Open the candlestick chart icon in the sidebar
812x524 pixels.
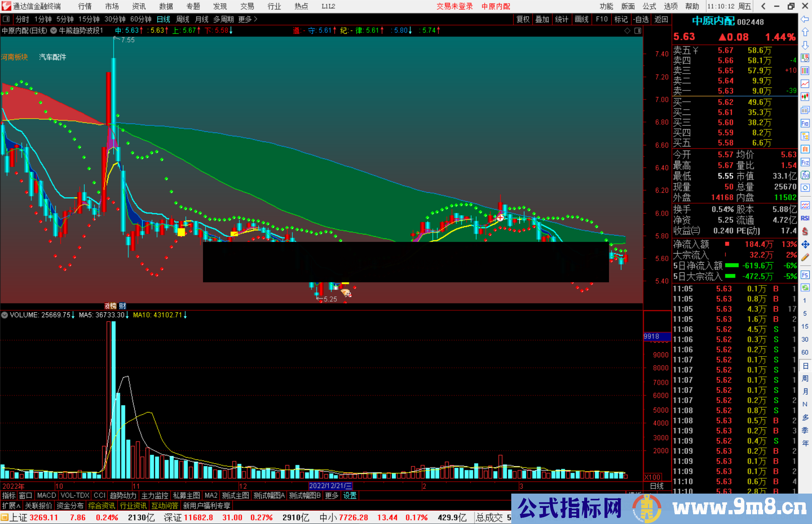click(805, 97)
